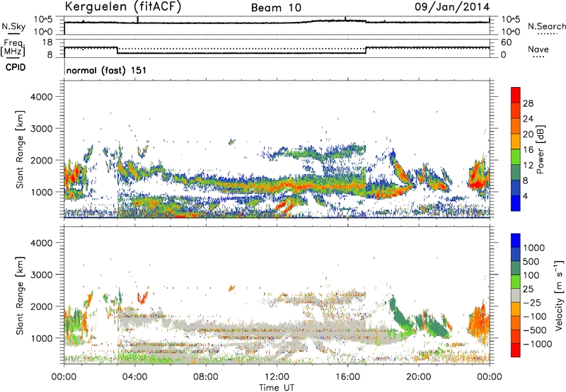The height and width of the screenshot is (392, 566).
Task: Pick the red above-28 dB power swatch
Action: 516,96
